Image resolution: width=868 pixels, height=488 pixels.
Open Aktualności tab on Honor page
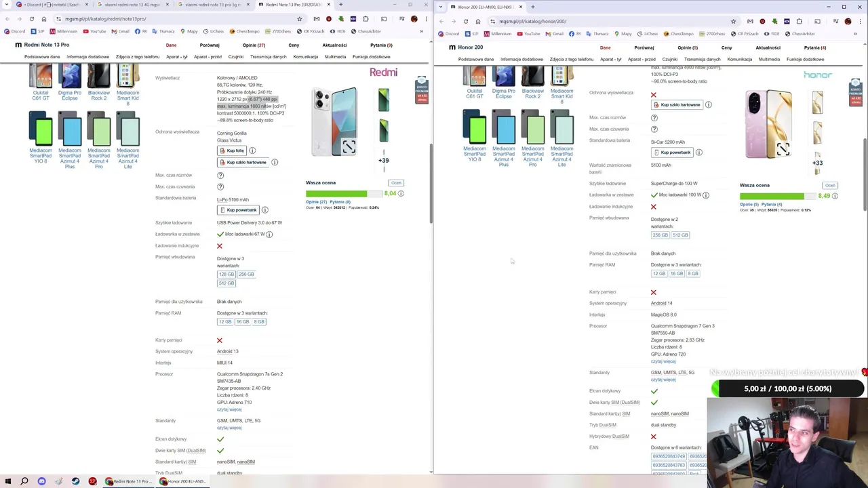point(768,48)
